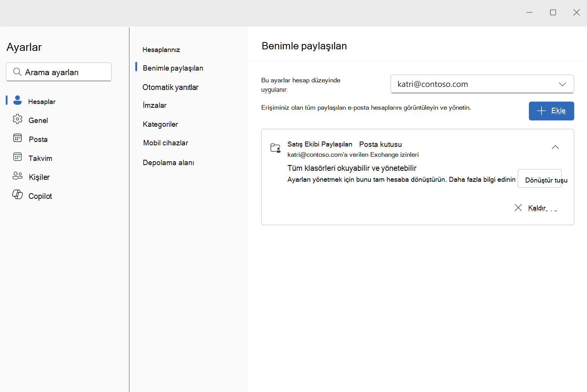The height and width of the screenshot is (392, 587).
Task: Open Depolama alanı page
Action: (169, 162)
